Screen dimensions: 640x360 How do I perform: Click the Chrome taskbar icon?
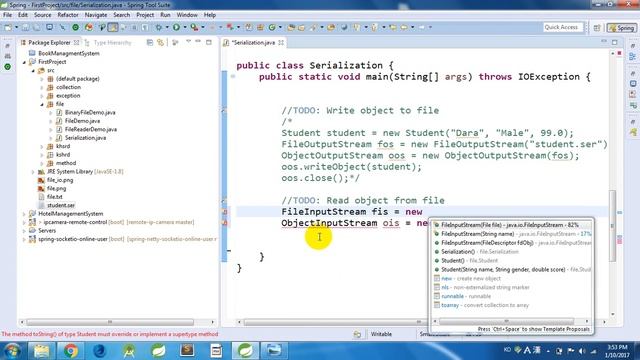coord(70,351)
